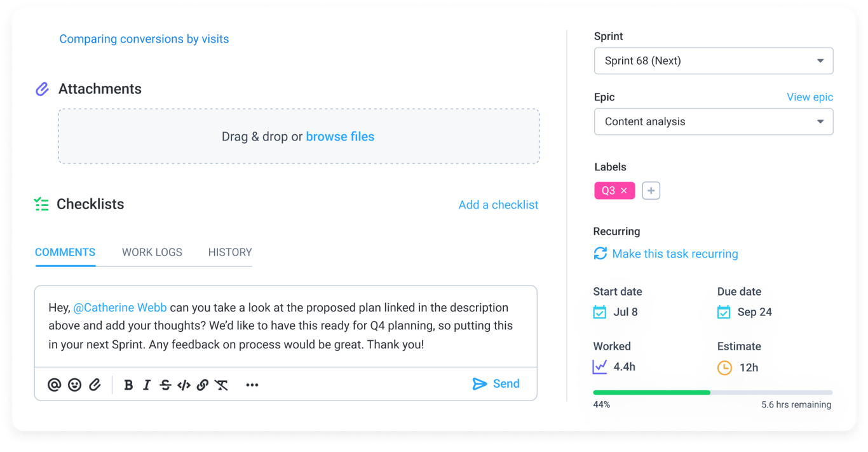Remove the Q3 label
Image resolution: width=868 pixels, height=452 pixels.
coord(624,191)
